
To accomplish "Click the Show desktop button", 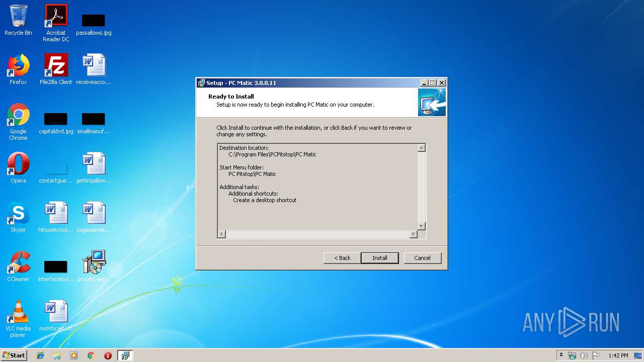I will pyautogui.click(x=639, y=355).
